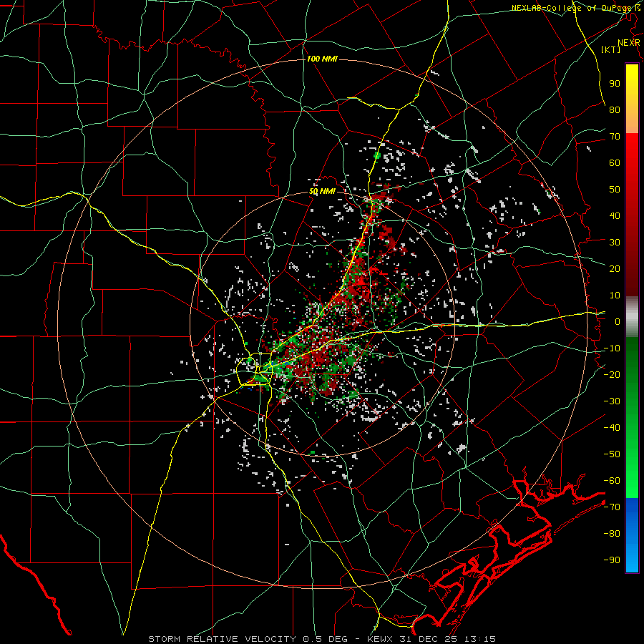Click the "NEXR" label above the scale
The image size is (644, 644).
(628, 43)
